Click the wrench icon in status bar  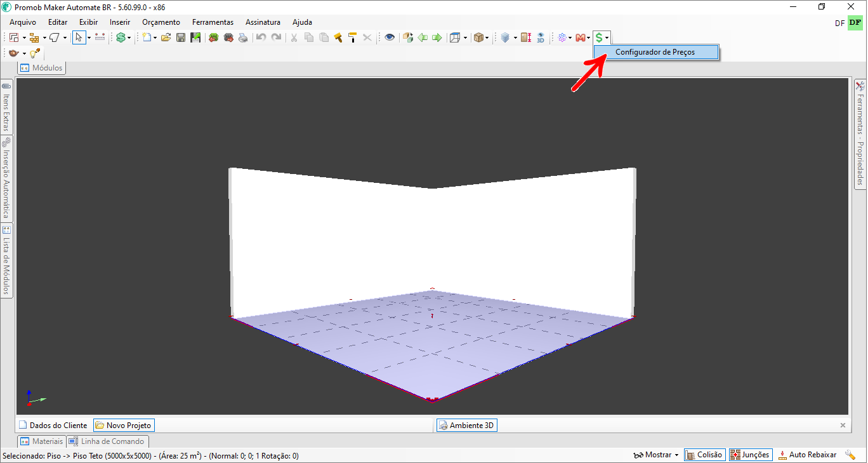(850, 455)
